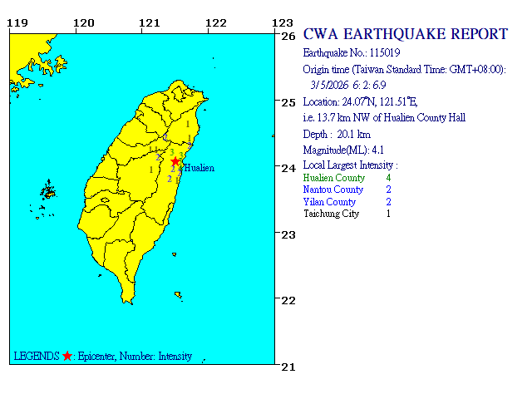Select the Taichung City intensity entry

pyautogui.click(x=347, y=214)
